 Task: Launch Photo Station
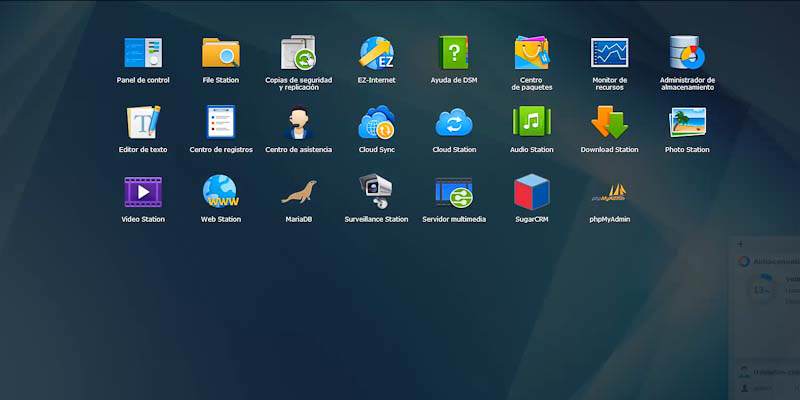point(687,122)
